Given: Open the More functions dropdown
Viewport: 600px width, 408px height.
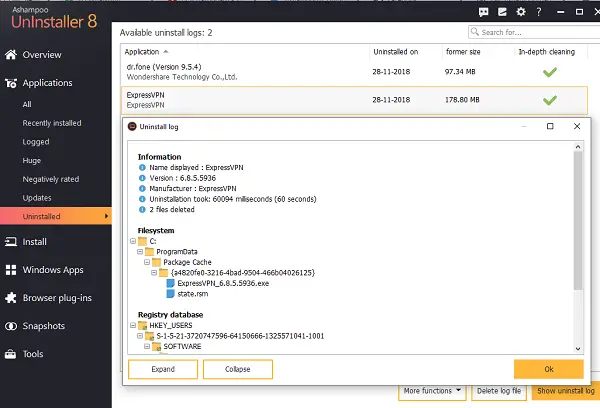Looking at the screenshot, I should point(432,391).
